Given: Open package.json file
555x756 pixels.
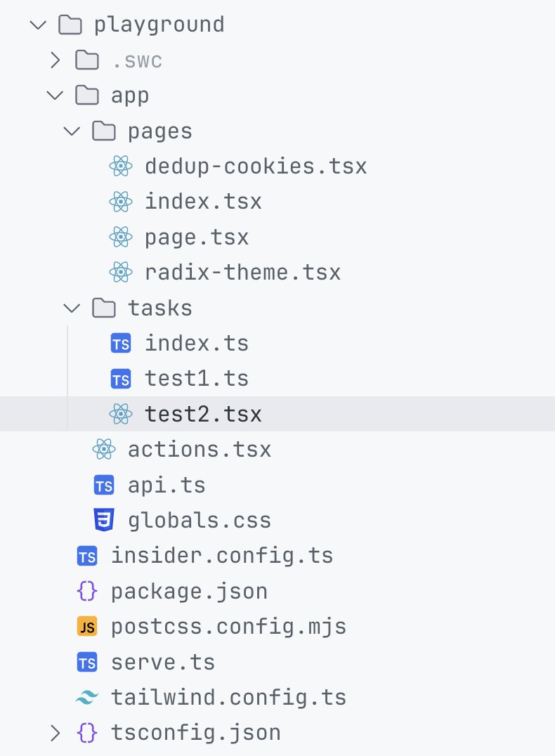Looking at the screenshot, I should coord(189,592).
